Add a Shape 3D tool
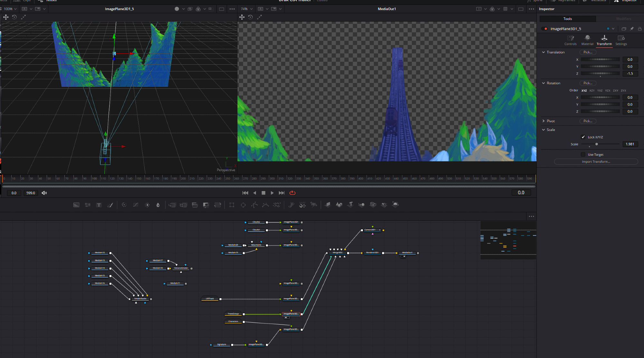Image resolution: width=644 pixels, height=358 pixels. pos(339,205)
